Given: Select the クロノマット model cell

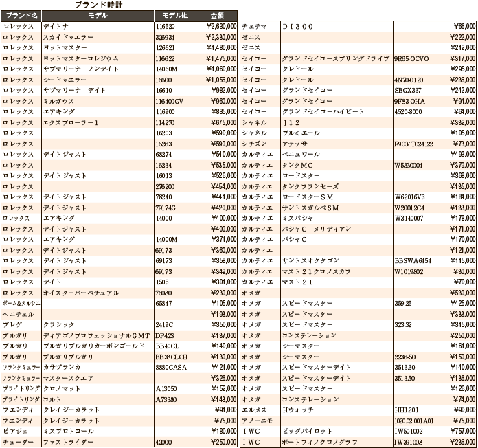Looking at the screenshot, I should (62, 388).
